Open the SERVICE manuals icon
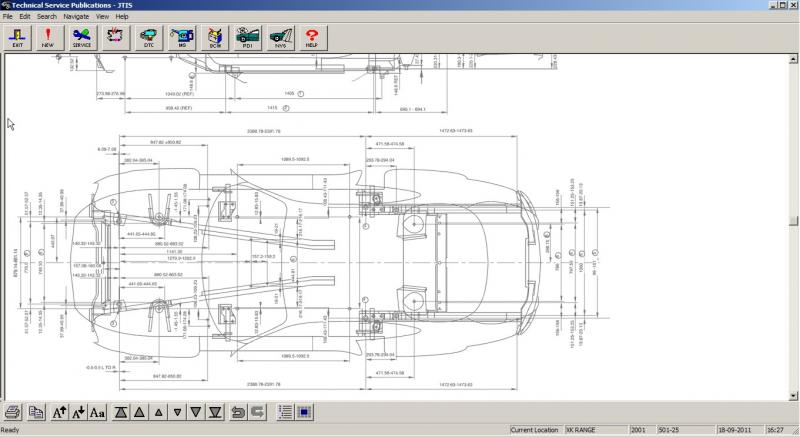Viewport: 800px width, 437px height. tap(82, 38)
